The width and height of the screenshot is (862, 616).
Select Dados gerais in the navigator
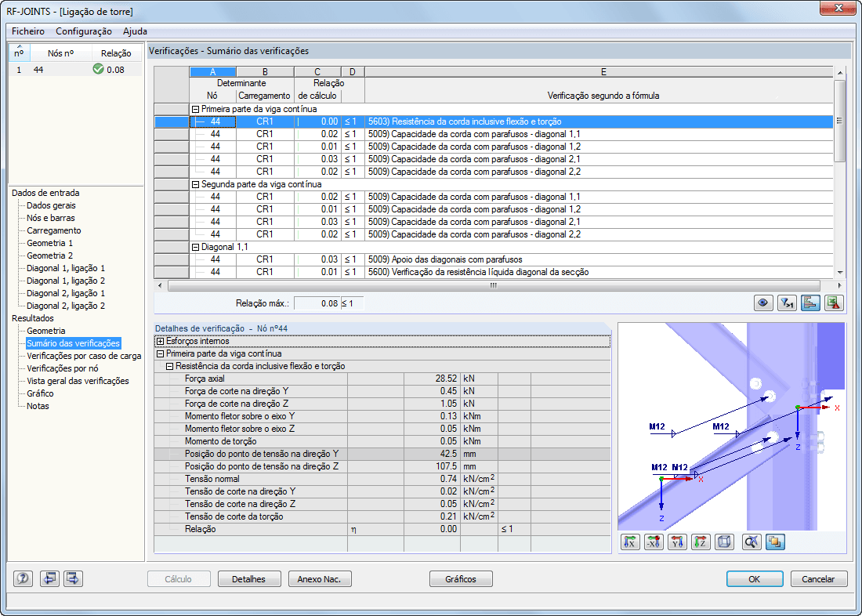(51, 205)
